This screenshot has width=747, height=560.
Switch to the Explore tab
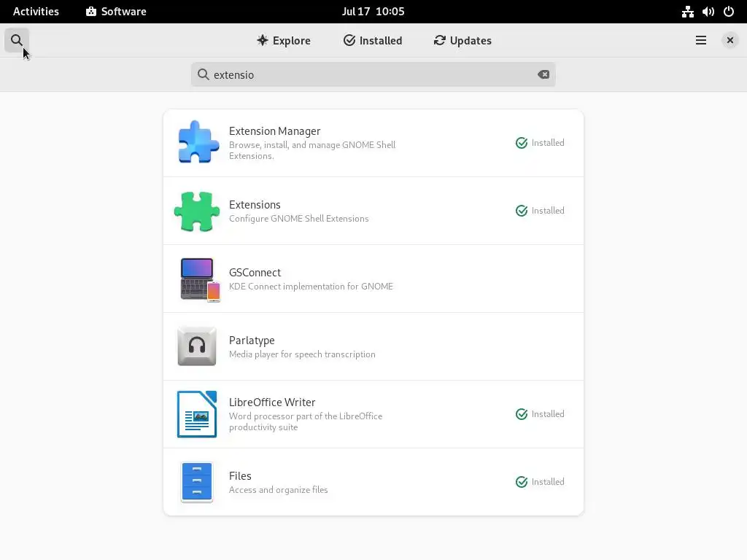click(284, 41)
